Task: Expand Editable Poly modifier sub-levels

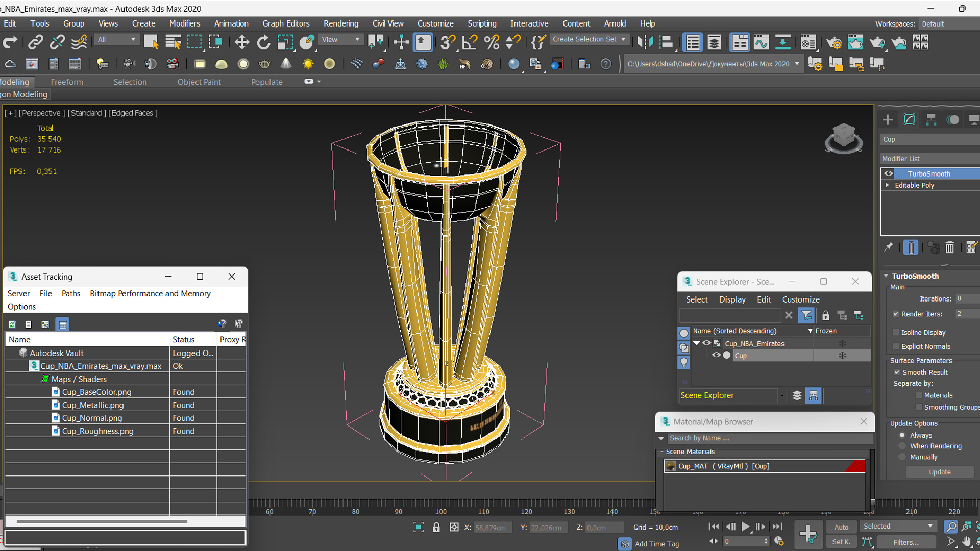Action: pyautogui.click(x=888, y=185)
